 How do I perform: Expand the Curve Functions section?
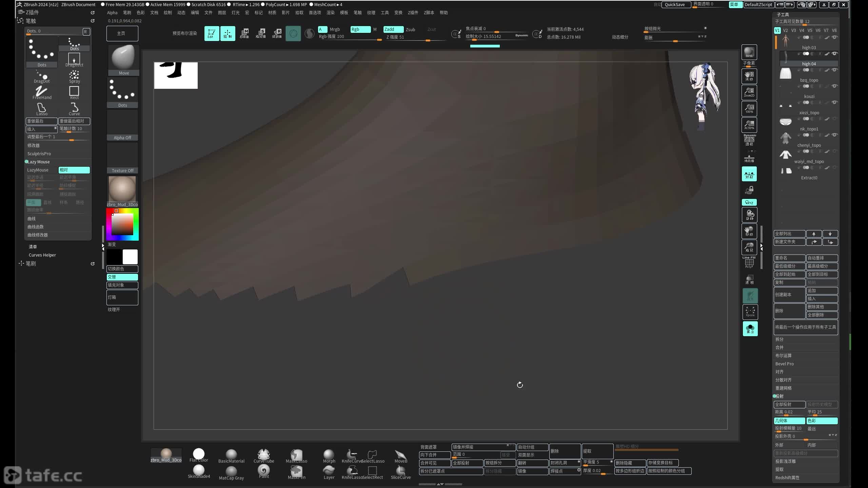35,227
